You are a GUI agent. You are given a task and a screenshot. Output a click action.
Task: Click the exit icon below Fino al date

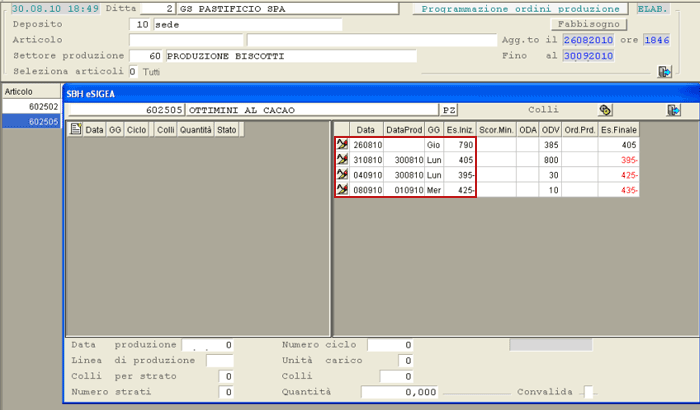(663, 72)
